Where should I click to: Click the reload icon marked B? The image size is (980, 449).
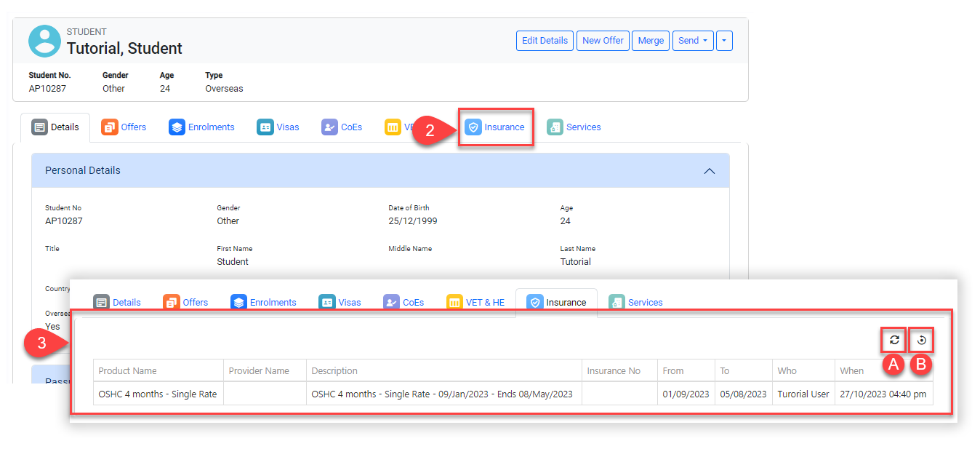click(921, 340)
